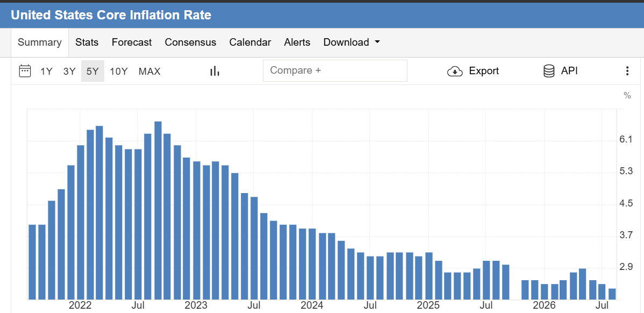The height and width of the screenshot is (313, 644).
Task: Open the calendar date range icon
Action: pos(25,71)
